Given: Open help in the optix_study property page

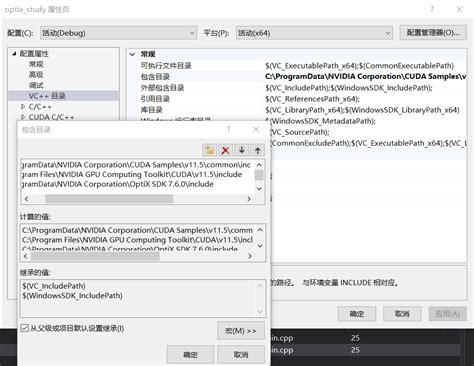Looking at the screenshot, I should pyautogui.click(x=432, y=9).
